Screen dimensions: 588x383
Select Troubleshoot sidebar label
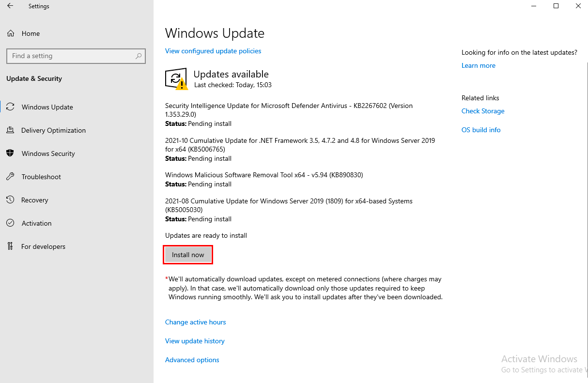(41, 177)
